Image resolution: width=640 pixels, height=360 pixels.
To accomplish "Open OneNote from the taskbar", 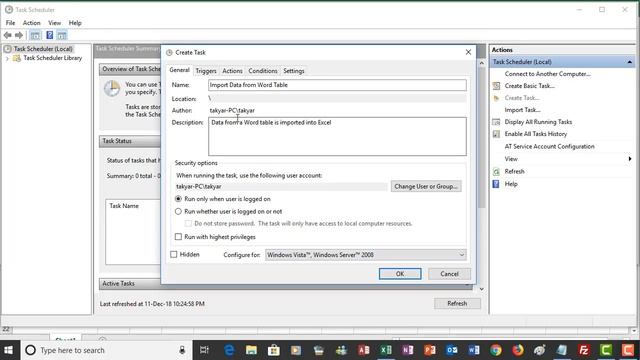I will click(407, 350).
